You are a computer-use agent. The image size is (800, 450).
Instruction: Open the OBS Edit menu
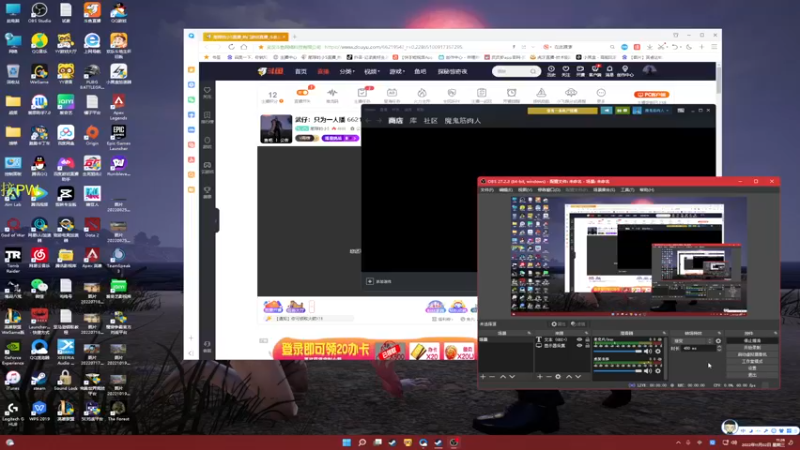(506, 190)
